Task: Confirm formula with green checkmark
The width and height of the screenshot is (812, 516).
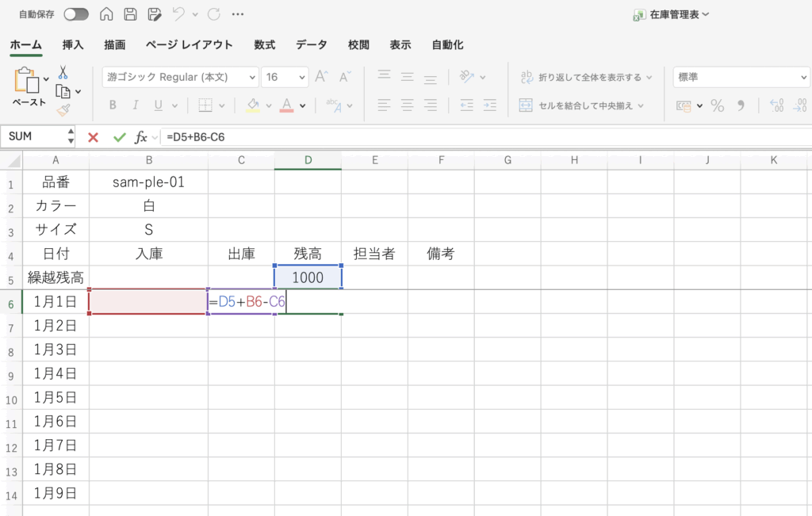Action: point(119,137)
